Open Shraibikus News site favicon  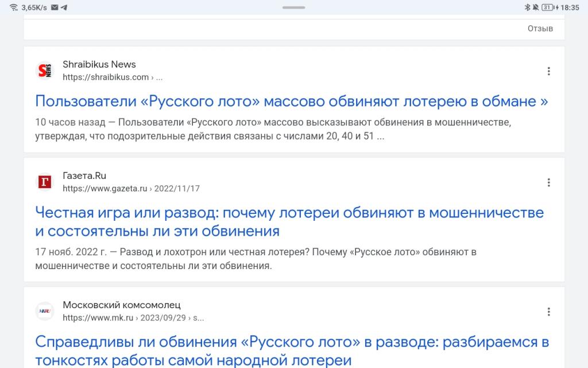point(45,71)
